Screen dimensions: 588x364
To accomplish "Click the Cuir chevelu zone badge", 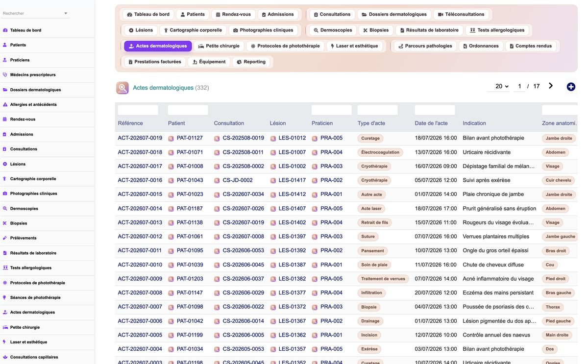I will (x=559, y=180).
